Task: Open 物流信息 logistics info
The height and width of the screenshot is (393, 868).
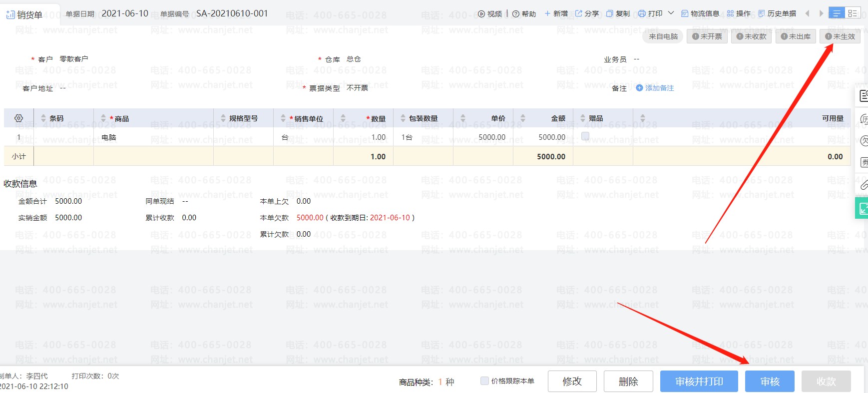Action: coord(700,13)
